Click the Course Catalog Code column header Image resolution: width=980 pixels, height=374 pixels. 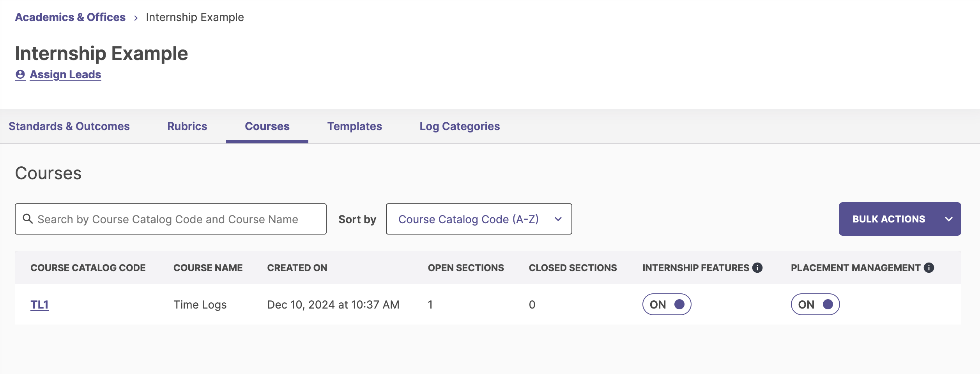[x=88, y=268]
